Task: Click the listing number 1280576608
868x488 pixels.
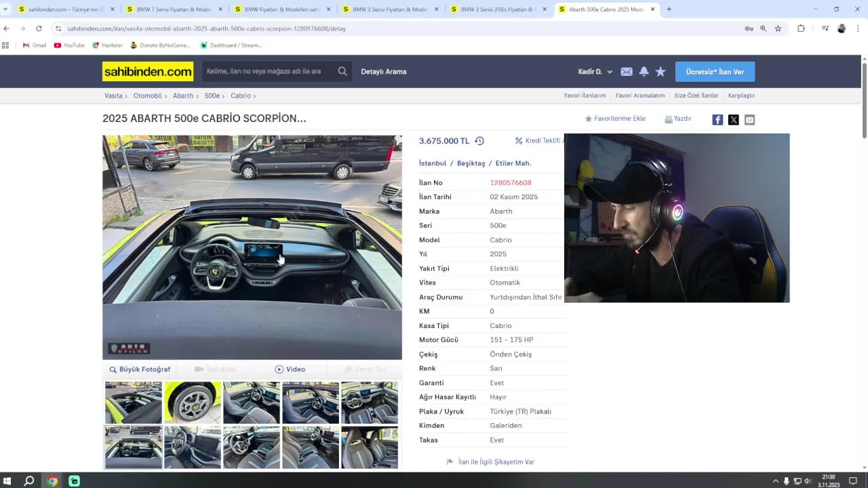Action: point(511,183)
